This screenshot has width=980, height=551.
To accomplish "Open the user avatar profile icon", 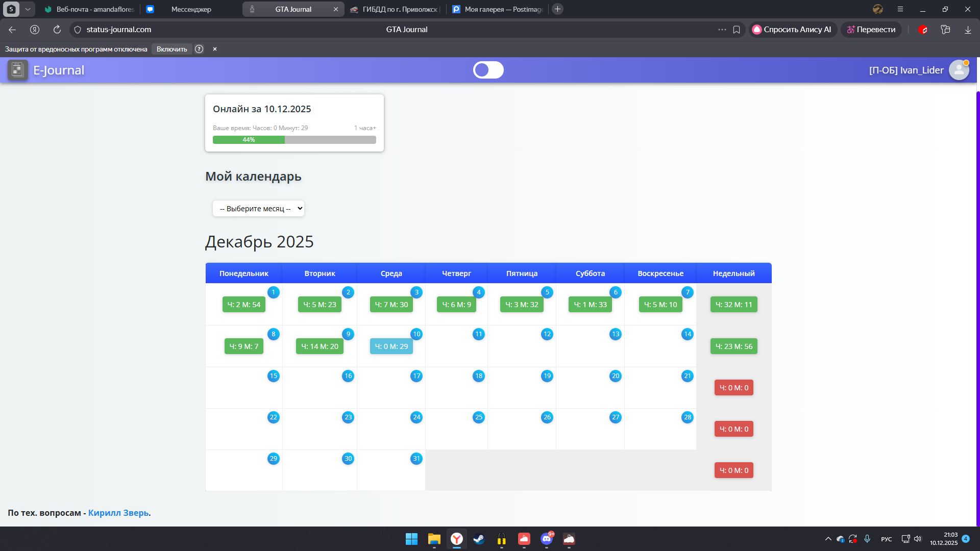I will 959,70.
